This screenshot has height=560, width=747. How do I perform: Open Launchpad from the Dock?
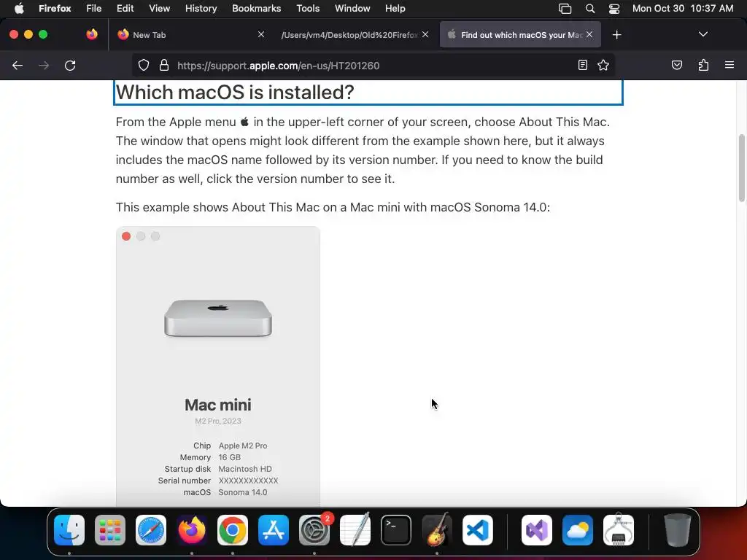(110, 530)
